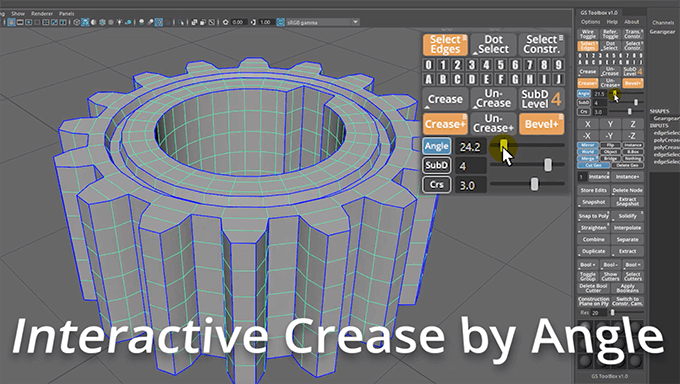Click the Extract Snapshot button
This screenshot has height=384, width=680.
point(628,202)
